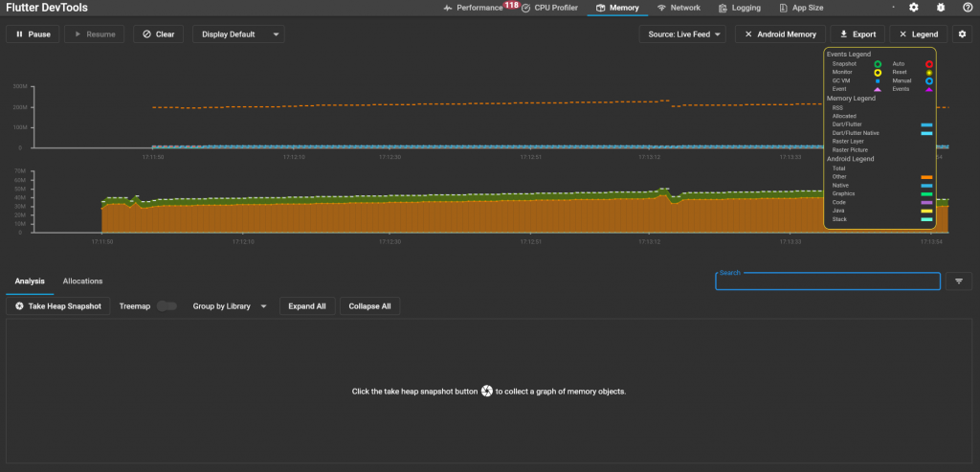Toggle the Treemap switch
980x472 pixels.
[x=167, y=306]
